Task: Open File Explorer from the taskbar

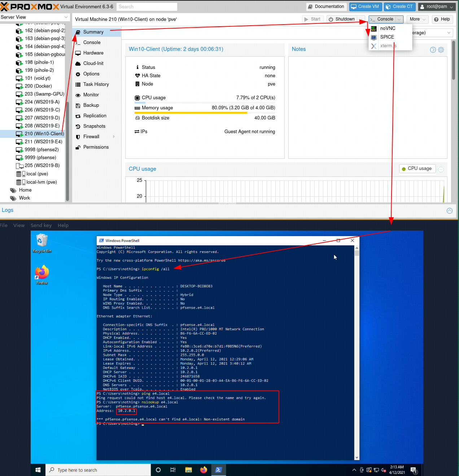Action: click(x=188, y=470)
